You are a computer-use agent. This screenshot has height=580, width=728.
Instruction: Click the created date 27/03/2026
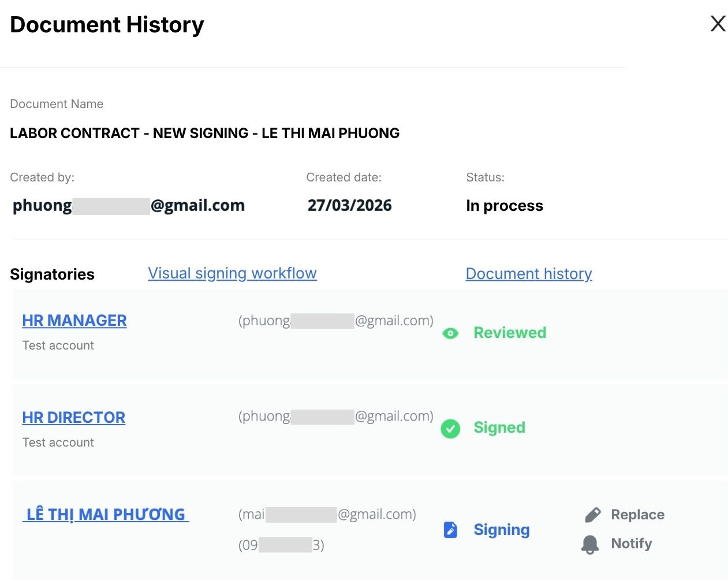(x=349, y=206)
